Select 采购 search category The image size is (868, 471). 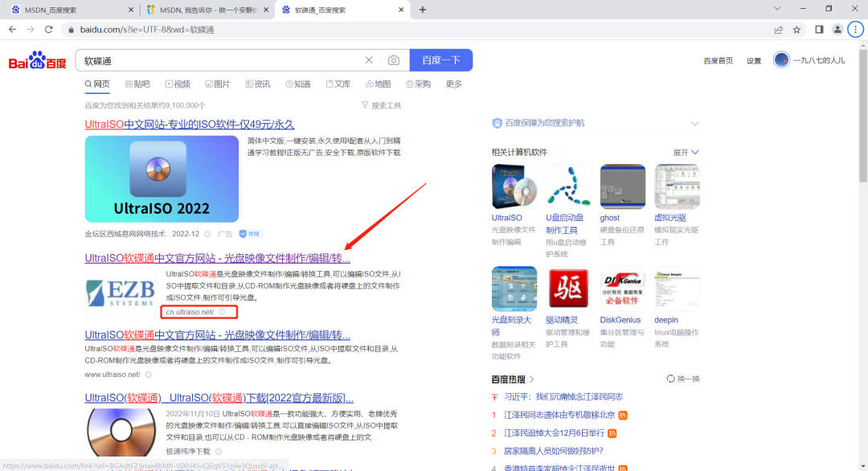coord(419,84)
